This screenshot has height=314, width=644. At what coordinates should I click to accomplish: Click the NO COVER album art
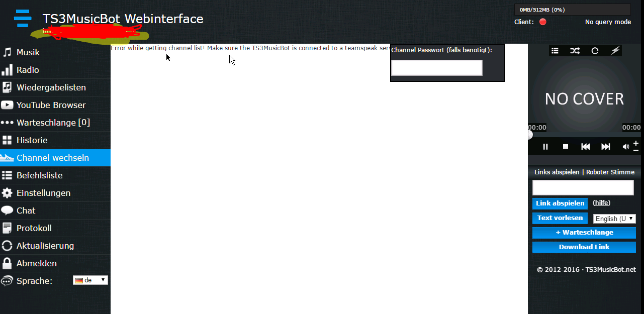tap(584, 99)
